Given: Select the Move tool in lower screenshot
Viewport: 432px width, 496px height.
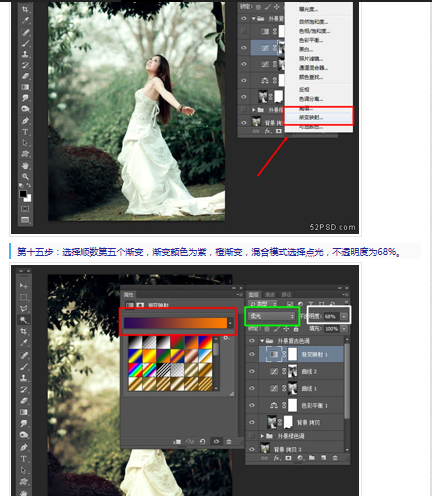Looking at the screenshot, I should (24, 286).
